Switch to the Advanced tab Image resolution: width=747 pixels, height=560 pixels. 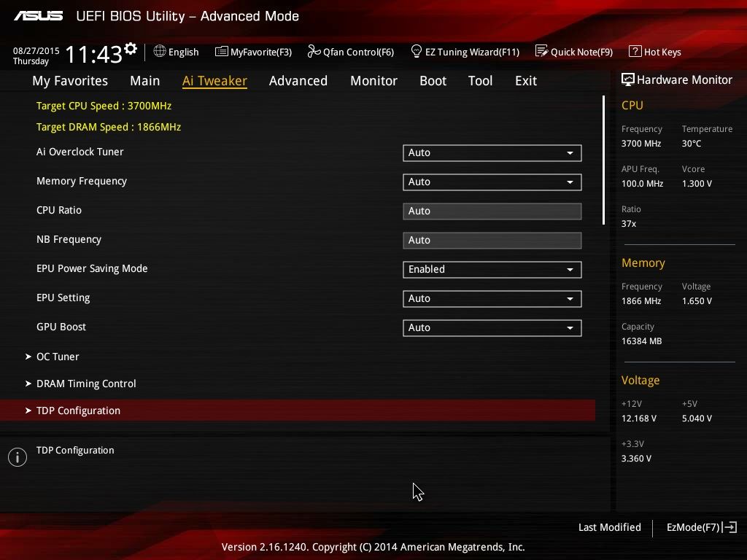point(298,81)
